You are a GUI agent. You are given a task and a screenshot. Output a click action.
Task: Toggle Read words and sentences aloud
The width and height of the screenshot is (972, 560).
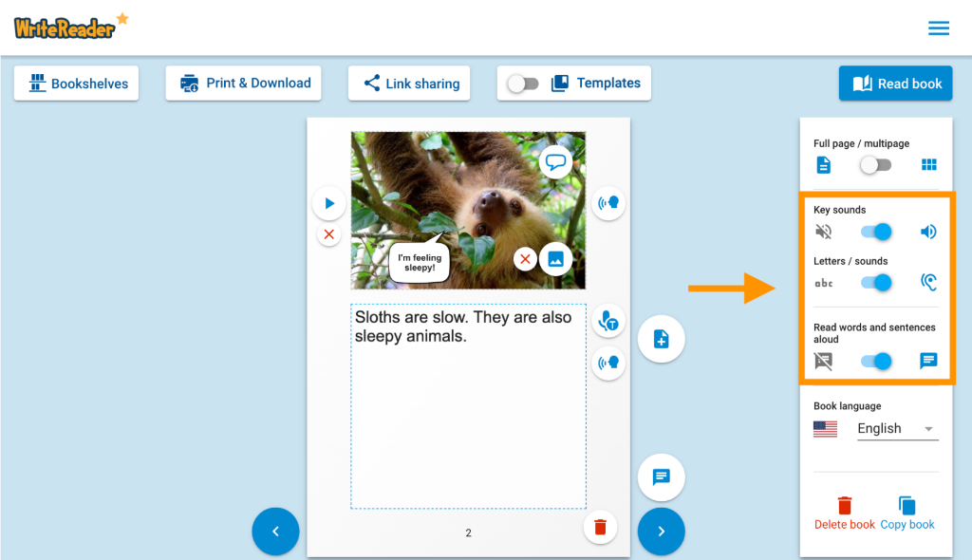click(x=876, y=361)
